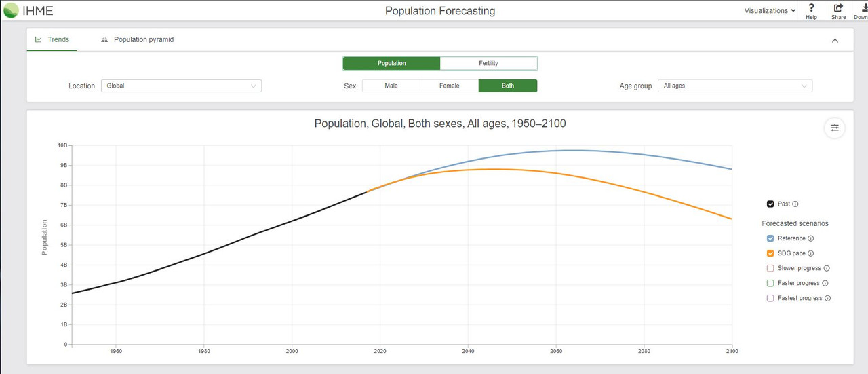
Task: Open the Help question mark icon
Action: coord(811,7)
